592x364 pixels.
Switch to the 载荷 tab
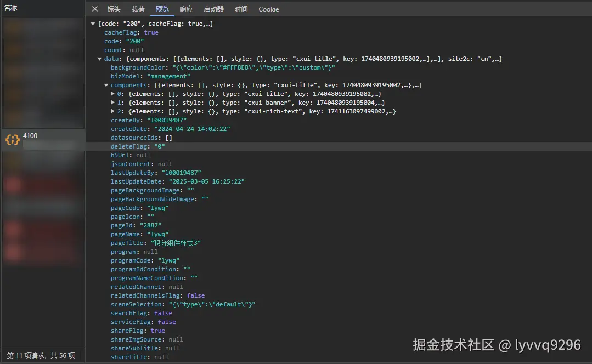point(138,9)
